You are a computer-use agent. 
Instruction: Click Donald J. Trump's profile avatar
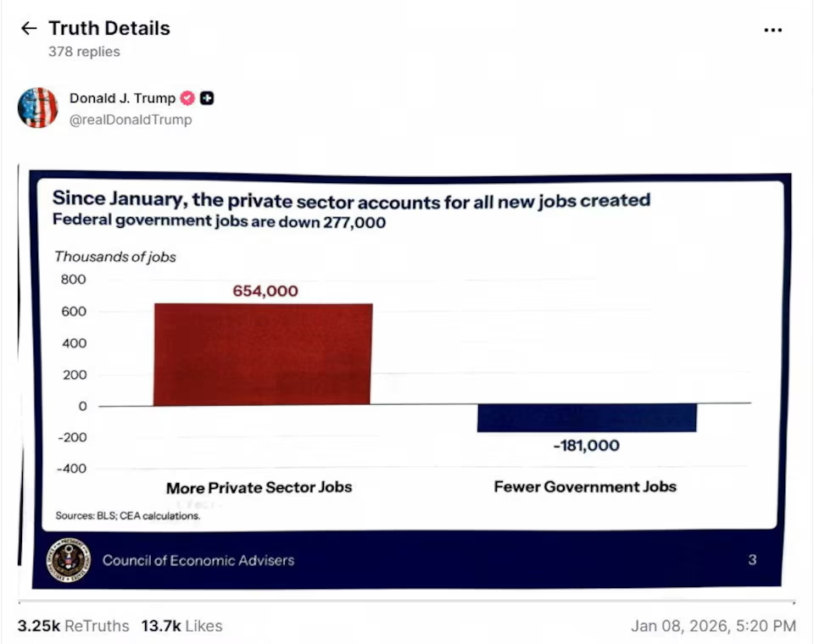click(37, 108)
